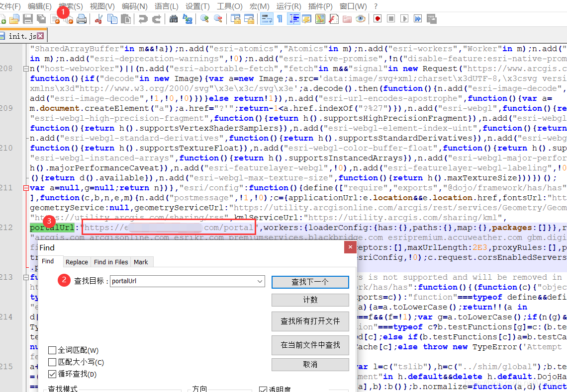Toggle word wrap toolbar icon

pyautogui.click(x=267, y=19)
